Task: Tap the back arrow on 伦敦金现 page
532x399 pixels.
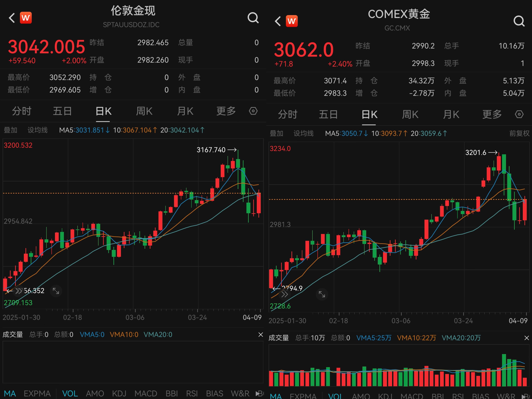Action: [x=12, y=18]
